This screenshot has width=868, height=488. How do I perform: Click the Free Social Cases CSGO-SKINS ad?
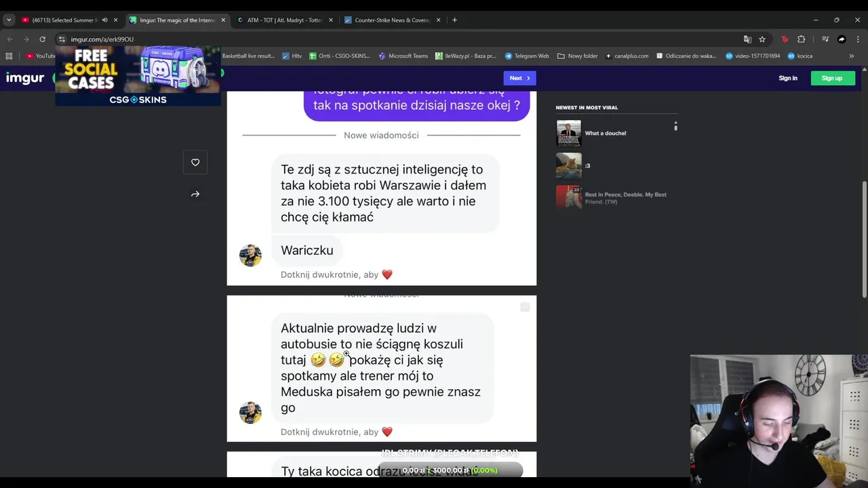pos(138,77)
